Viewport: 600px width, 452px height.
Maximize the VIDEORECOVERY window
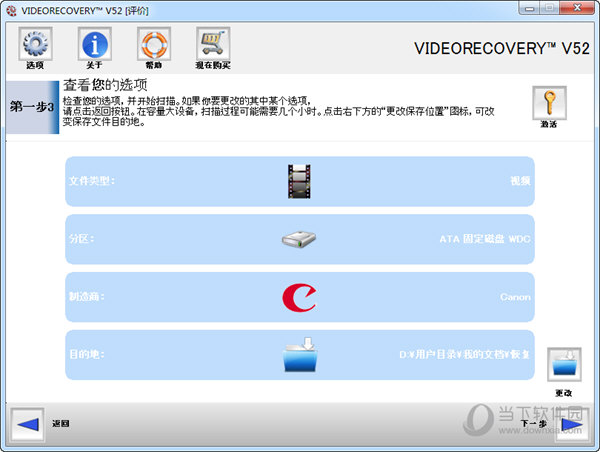click(x=550, y=8)
